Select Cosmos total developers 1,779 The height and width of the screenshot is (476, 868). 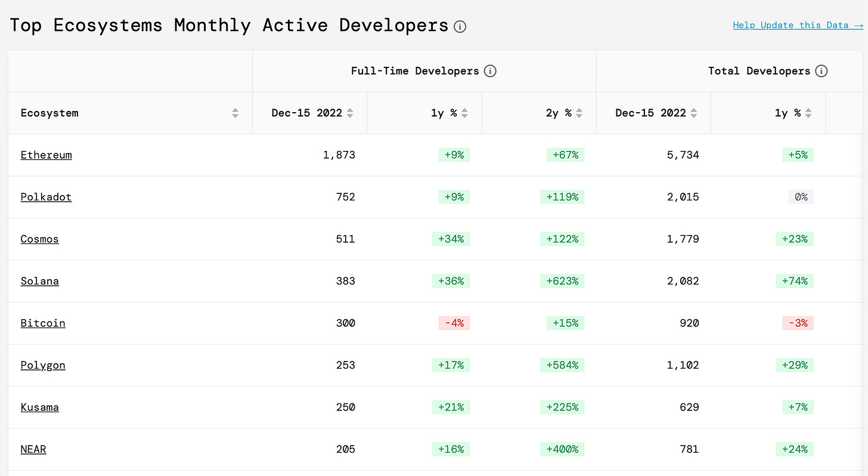pyautogui.click(x=683, y=239)
